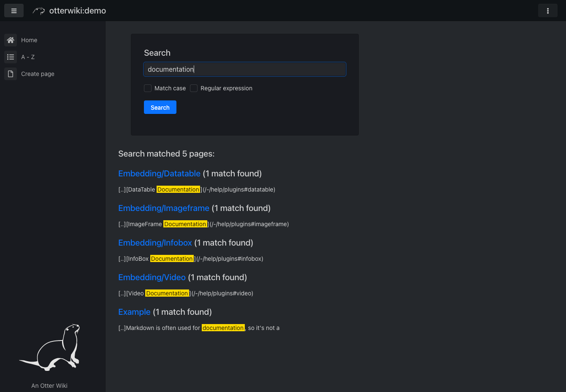Click highlighted Documentation in InfoBox snippet
The width and height of the screenshot is (566, 392).
(x=172, y=259)
